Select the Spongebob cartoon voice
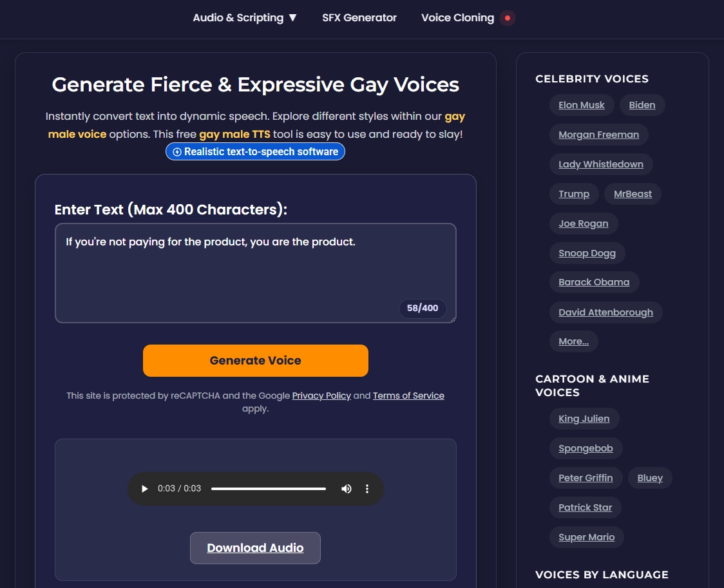724x588 pixels. pyautogui.click(x=586, y=448)
